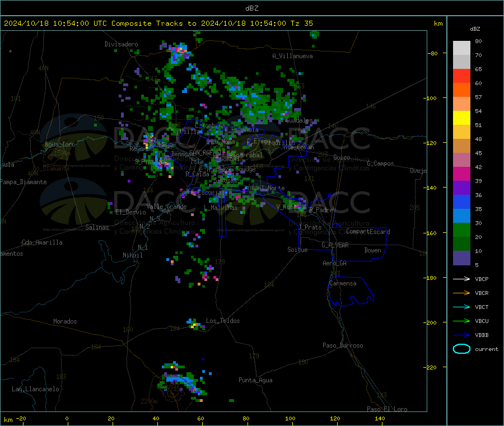
Task: Click the 'Salinas' map label
Action: point(97,227)
